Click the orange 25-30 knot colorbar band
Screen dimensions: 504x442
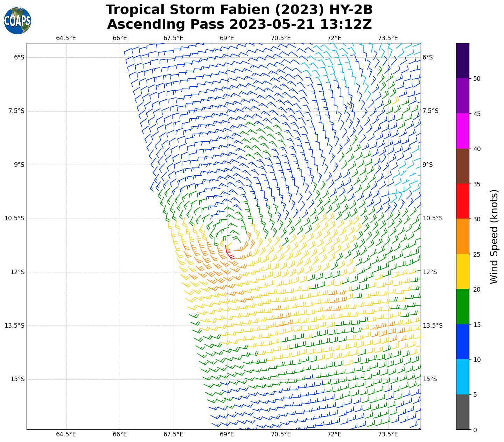coord(462,236)
